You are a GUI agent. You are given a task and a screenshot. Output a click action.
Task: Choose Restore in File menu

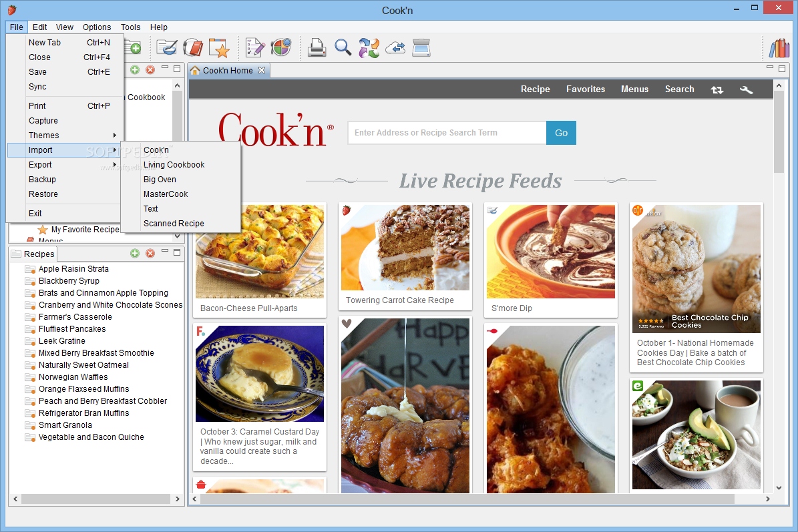pos(64,194)
